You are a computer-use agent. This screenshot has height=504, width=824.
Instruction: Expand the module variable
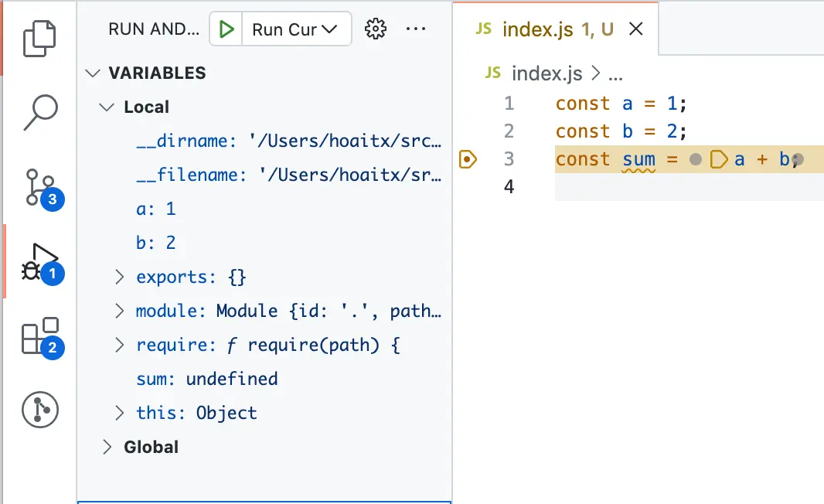coord(119,311)
